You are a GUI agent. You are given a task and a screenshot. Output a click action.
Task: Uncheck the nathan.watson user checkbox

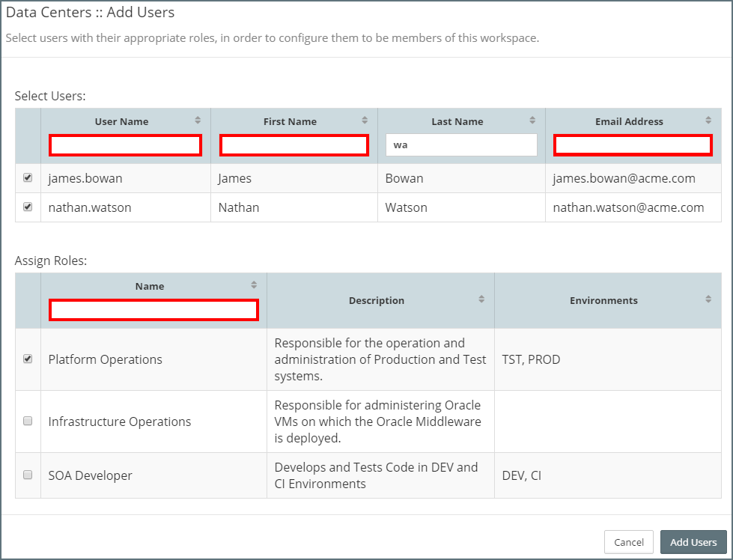point(28,207)
